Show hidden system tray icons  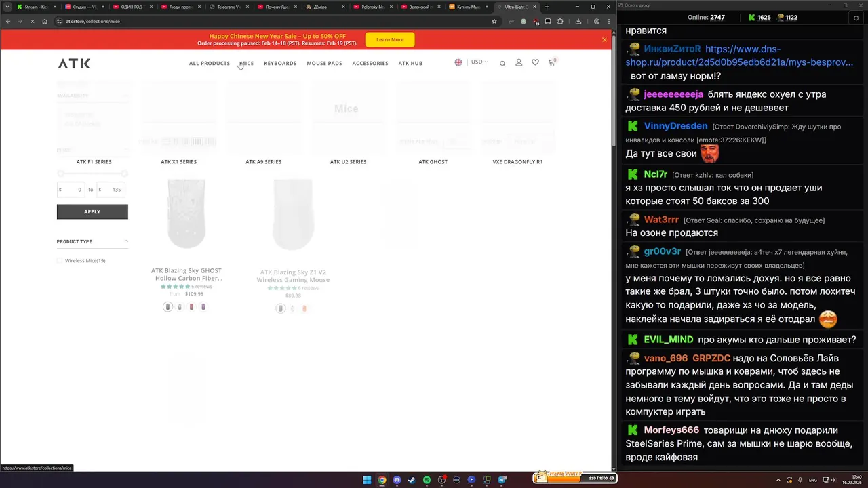click(778, 480)
